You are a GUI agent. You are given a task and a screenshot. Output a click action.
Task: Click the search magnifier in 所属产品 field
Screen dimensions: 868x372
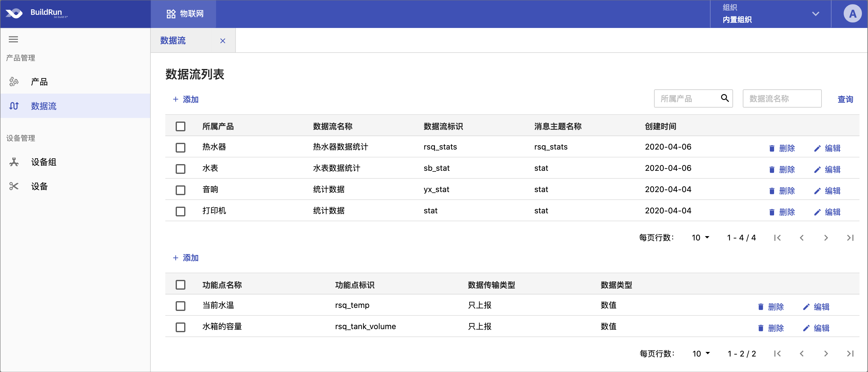point(725,98)
